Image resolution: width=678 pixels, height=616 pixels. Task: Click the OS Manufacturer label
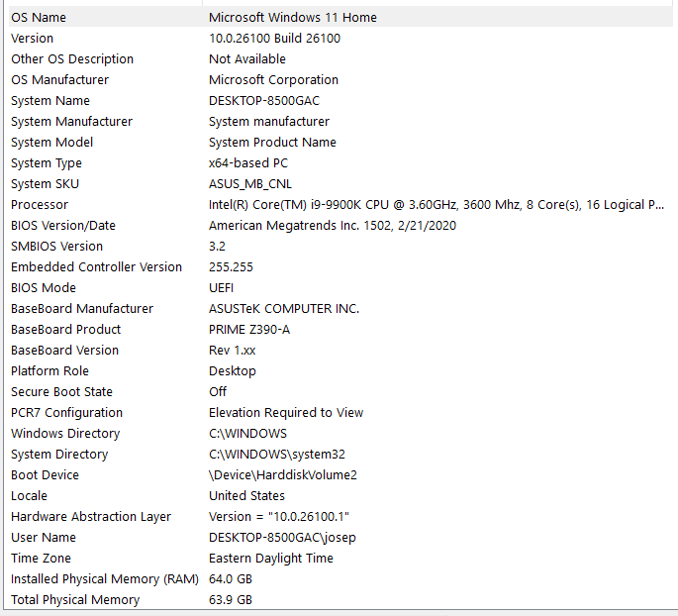(x=59, y=80)
